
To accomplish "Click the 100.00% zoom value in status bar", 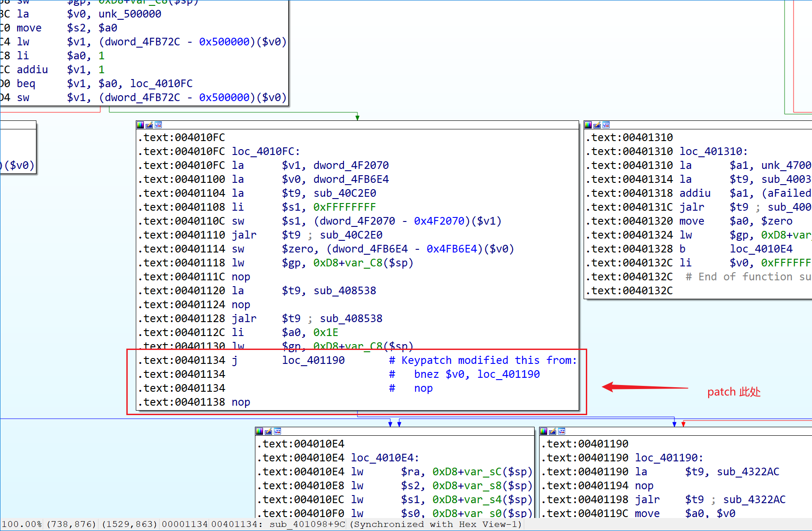I will 22,524.
